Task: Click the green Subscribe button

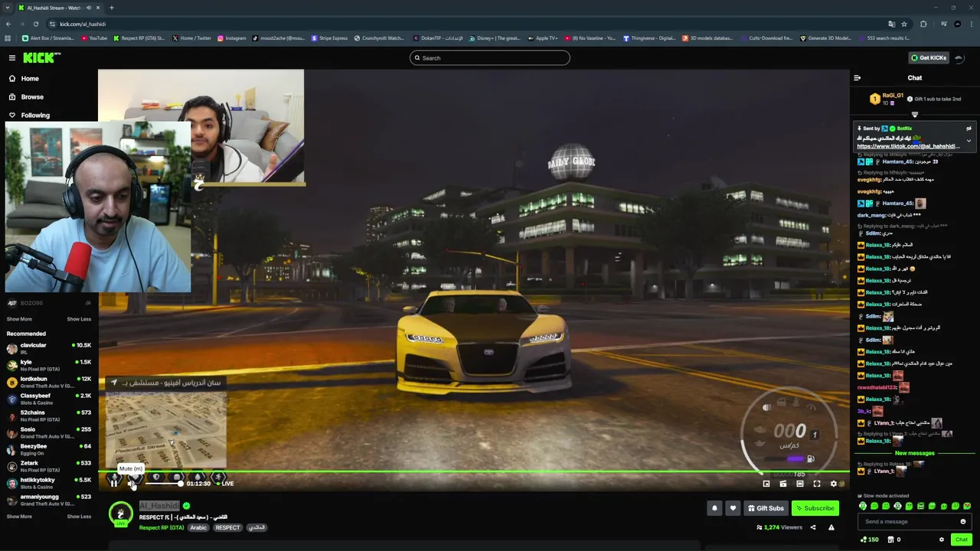Action: (815, 508)
